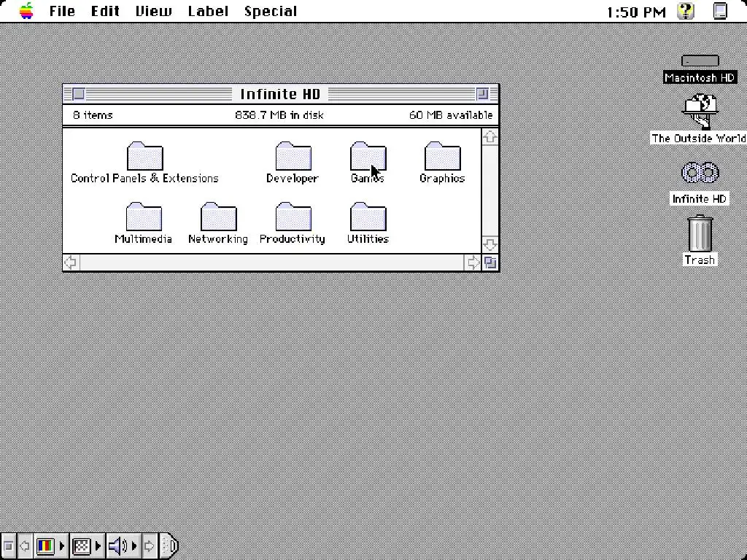Select the Developer folder icon
Image resolution: width=747 pixels, height=560 pixels.
click(x=293, y=156)
